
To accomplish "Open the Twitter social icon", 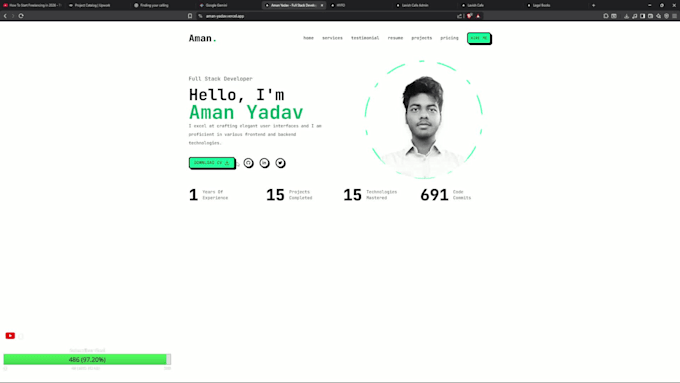I will click(x=281, y=163).
